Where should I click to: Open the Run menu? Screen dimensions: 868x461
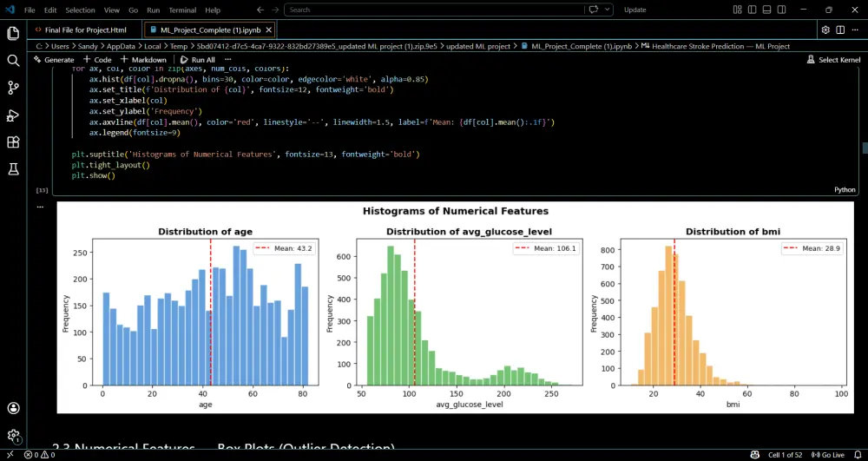[x=154, y=10]
